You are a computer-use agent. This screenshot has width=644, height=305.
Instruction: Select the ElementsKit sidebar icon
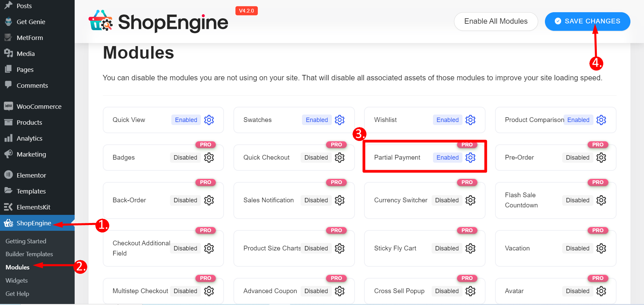(x=8, y=207)
